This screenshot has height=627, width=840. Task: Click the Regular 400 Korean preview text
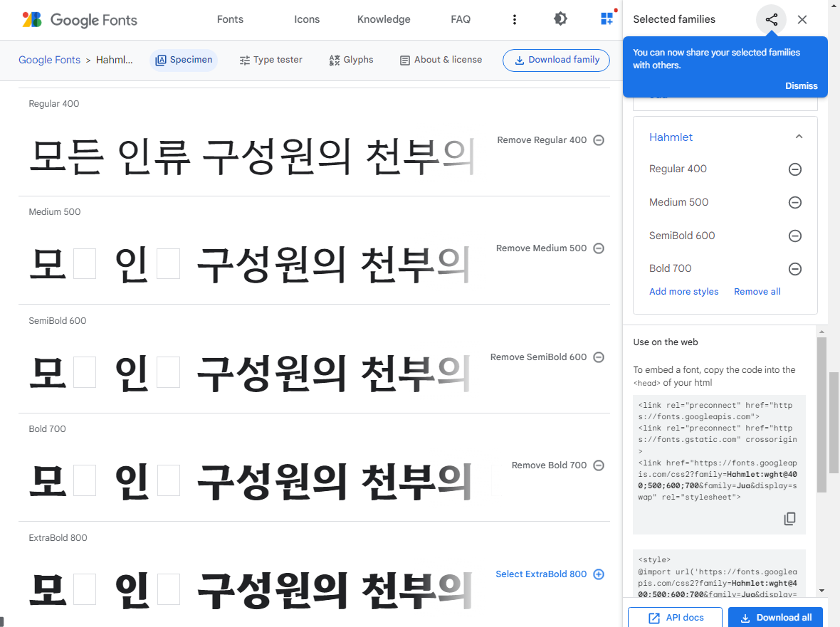coord(252,157)
